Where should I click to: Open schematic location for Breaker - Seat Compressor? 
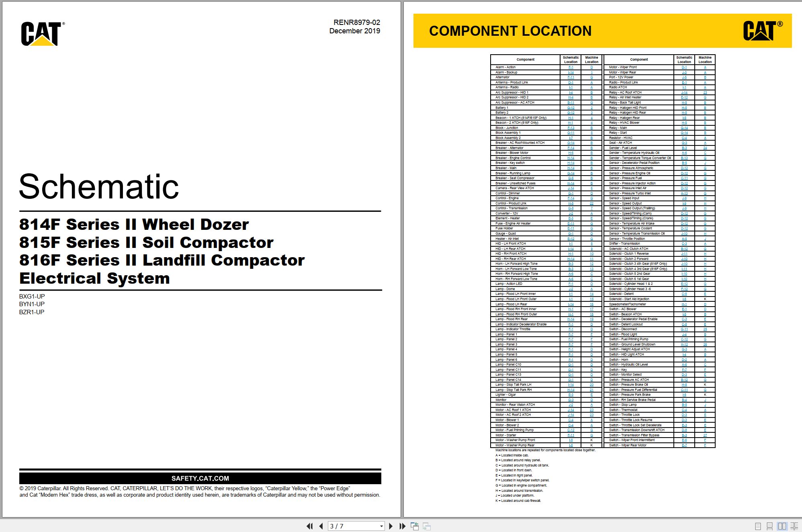click(x=571, y=178)
